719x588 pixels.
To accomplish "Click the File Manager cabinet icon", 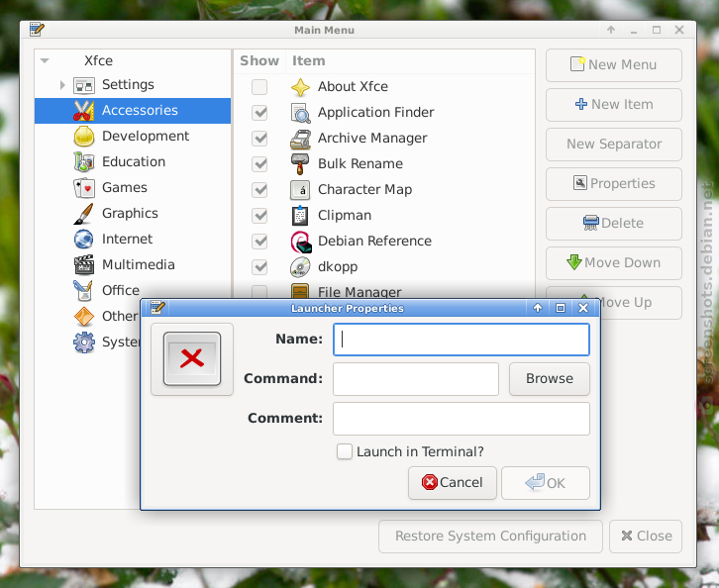I will click(300, 291).
